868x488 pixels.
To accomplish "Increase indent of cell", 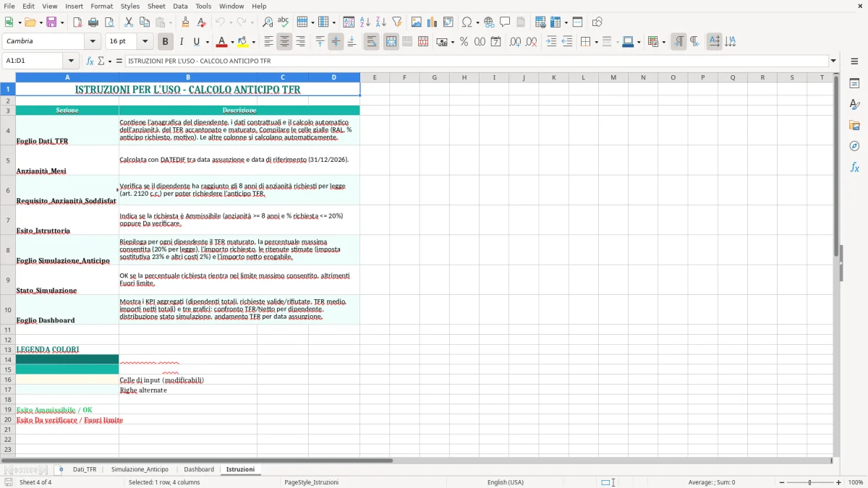I will (x=551, y=42).
